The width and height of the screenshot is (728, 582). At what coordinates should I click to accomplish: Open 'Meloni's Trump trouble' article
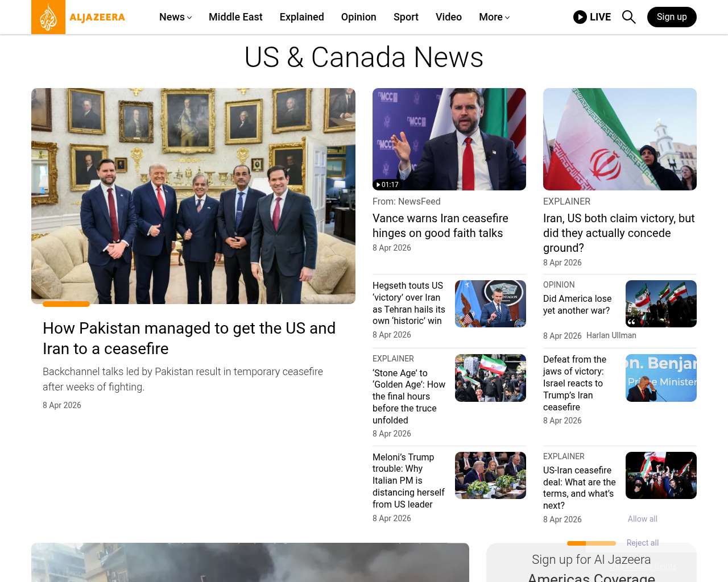pyautogui.click(x=409, y=481)
